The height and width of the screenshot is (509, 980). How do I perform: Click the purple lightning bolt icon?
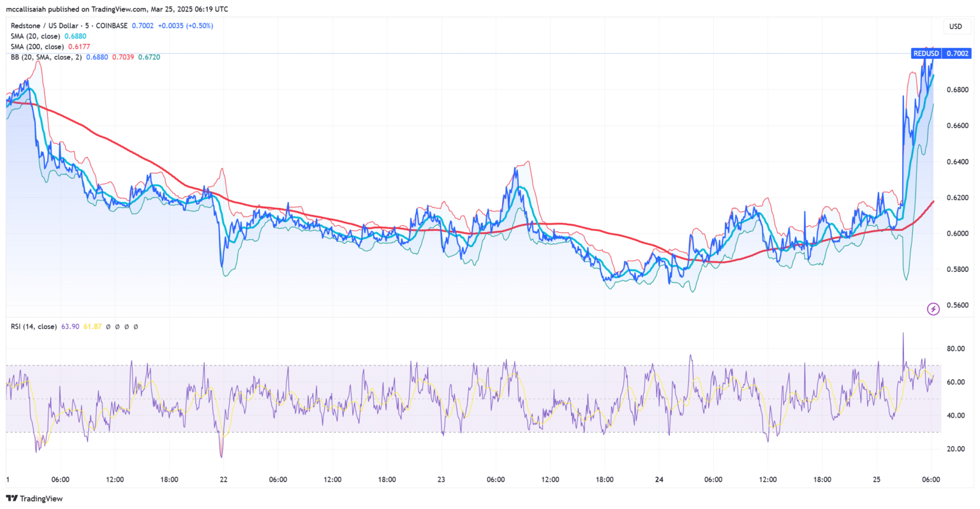[933, 309]
